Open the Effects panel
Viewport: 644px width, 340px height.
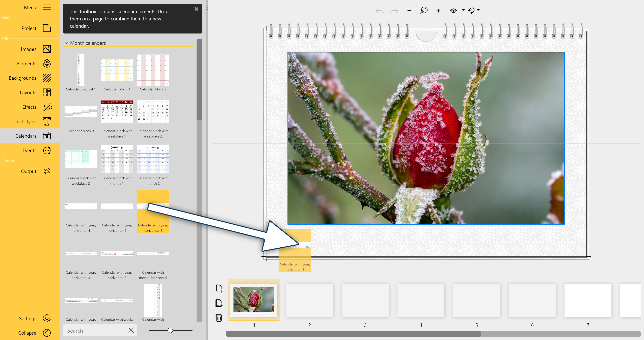(29, 107)
